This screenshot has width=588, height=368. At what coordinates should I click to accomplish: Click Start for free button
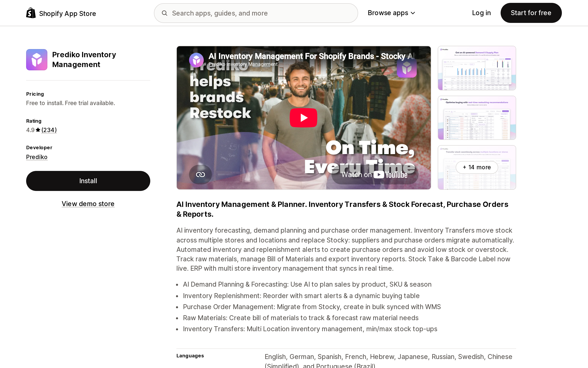point(531,13)
